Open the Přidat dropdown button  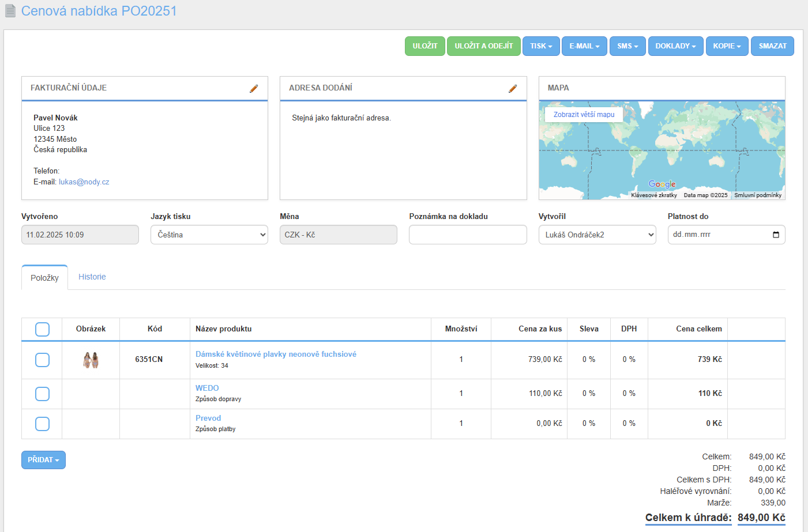(x=43, y=460)
